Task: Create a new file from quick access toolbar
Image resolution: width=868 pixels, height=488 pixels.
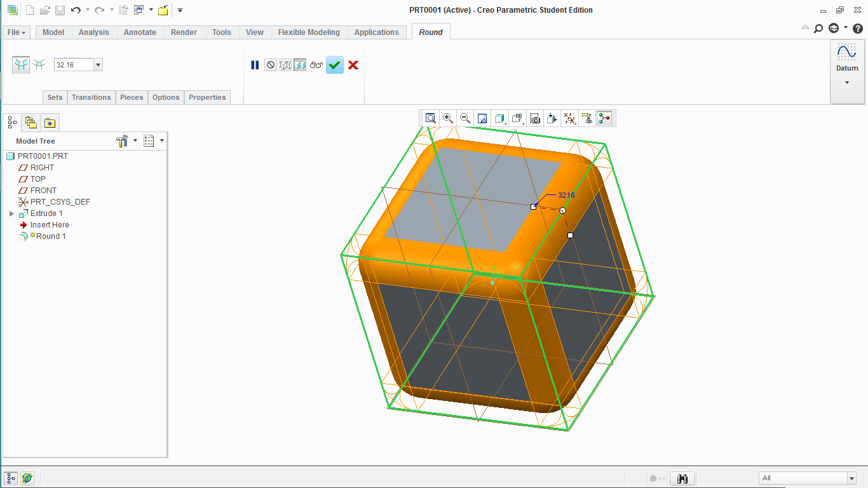Action: pyautogui.click(x=29, y=10)
